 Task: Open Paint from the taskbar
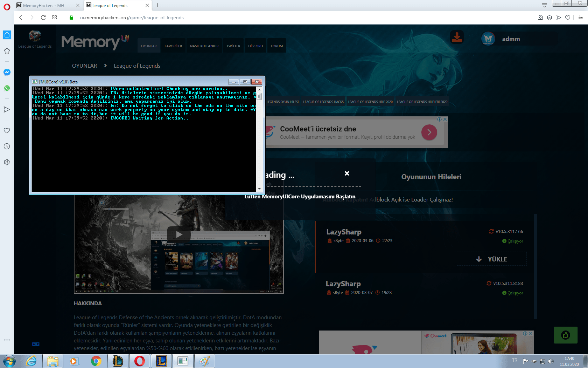[204, 361]
